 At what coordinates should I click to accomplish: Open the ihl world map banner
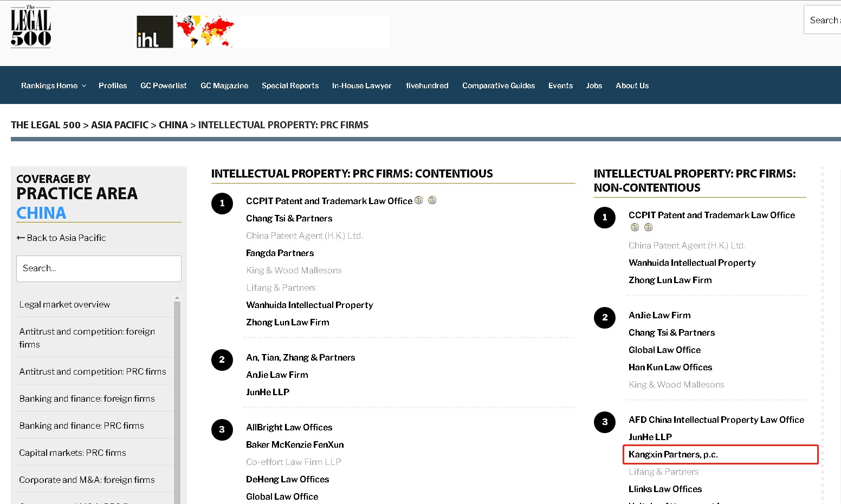click(x=263, y=32)
